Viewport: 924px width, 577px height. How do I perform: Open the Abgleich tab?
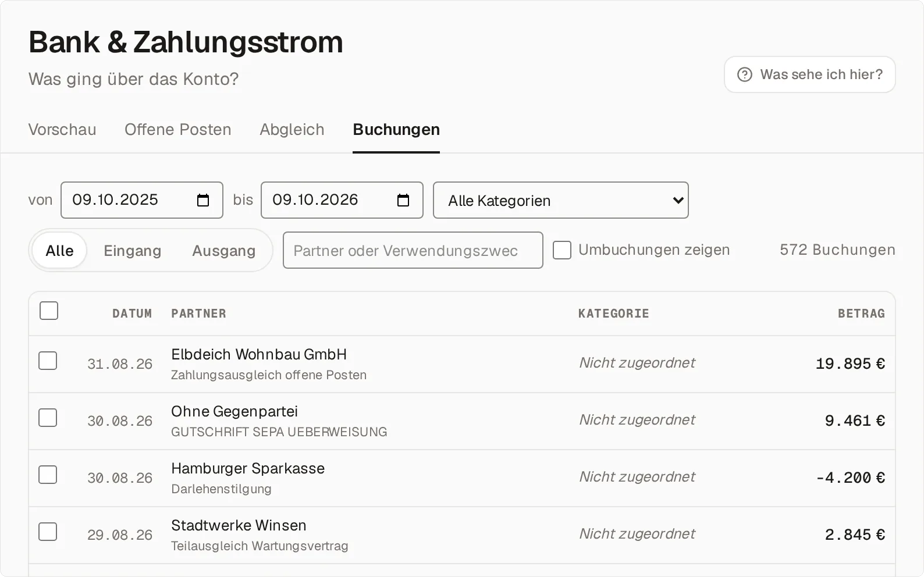click(292, 129)
